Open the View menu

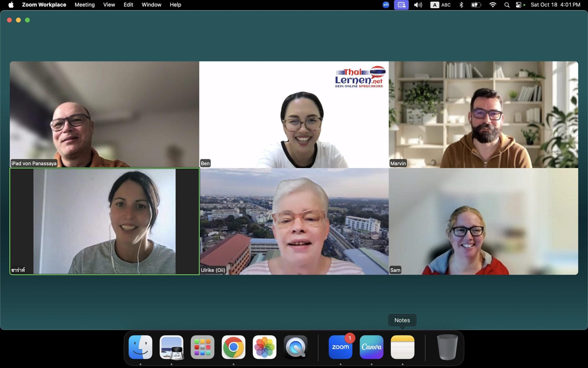click(109, 5)
